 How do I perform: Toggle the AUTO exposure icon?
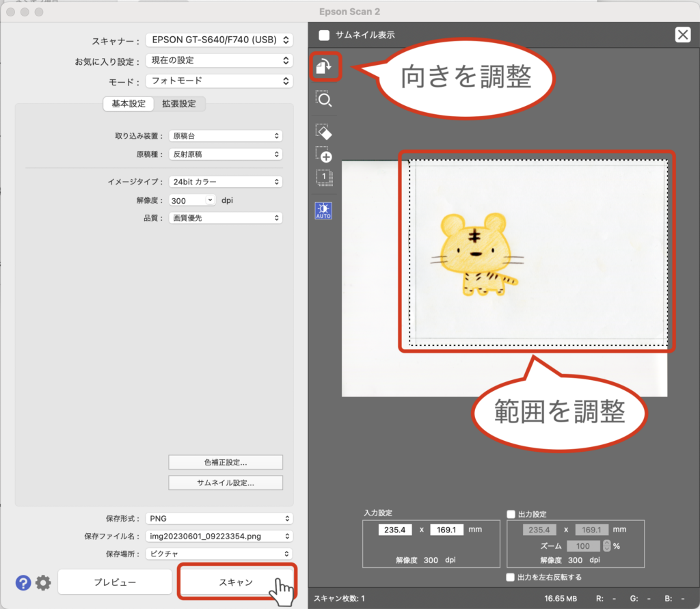[323, 211]
